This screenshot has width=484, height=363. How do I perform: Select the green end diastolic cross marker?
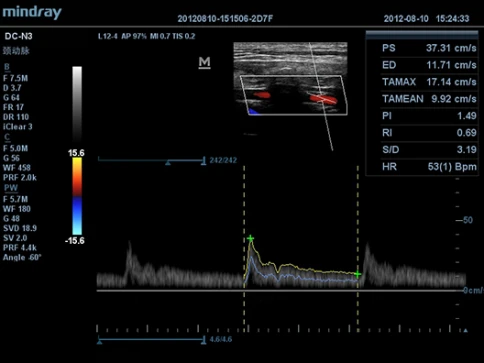(357, 274)
